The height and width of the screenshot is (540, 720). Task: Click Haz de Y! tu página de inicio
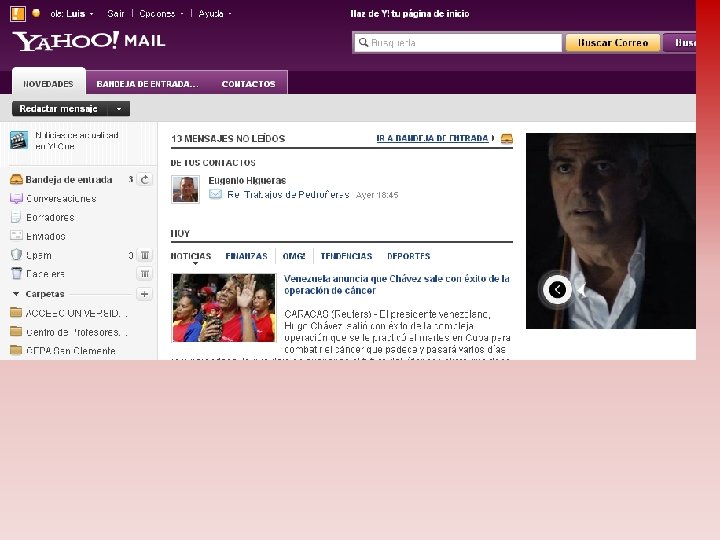(410, 14)
